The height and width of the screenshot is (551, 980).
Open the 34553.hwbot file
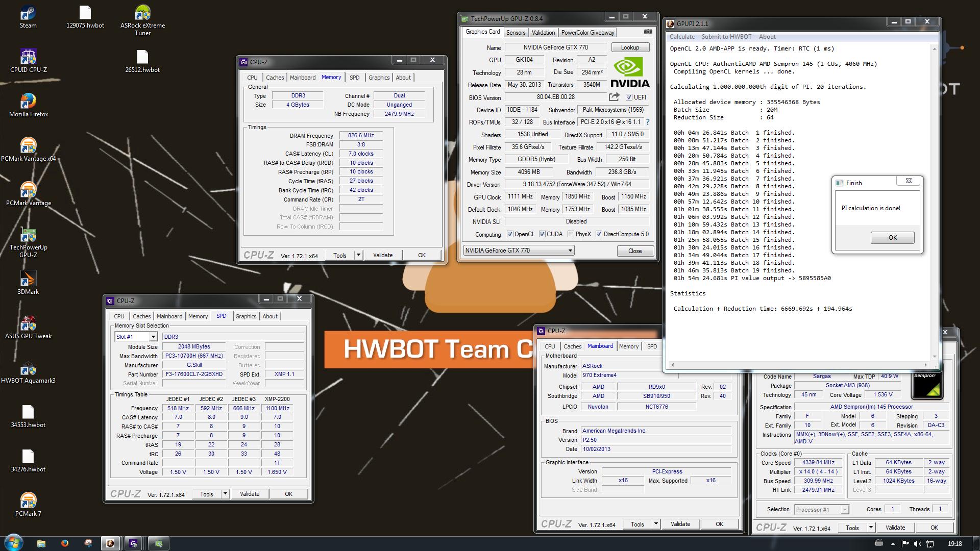pos(28,416)
